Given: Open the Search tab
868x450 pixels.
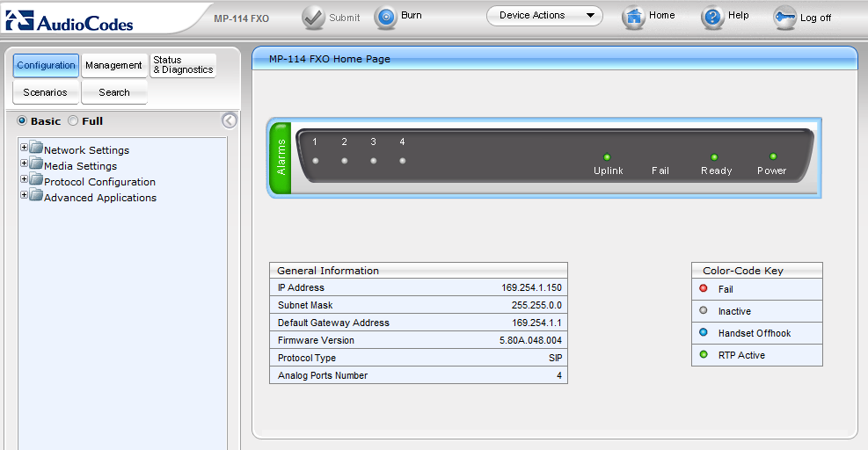Looking at the screenshot, I should tap(114, 92).
